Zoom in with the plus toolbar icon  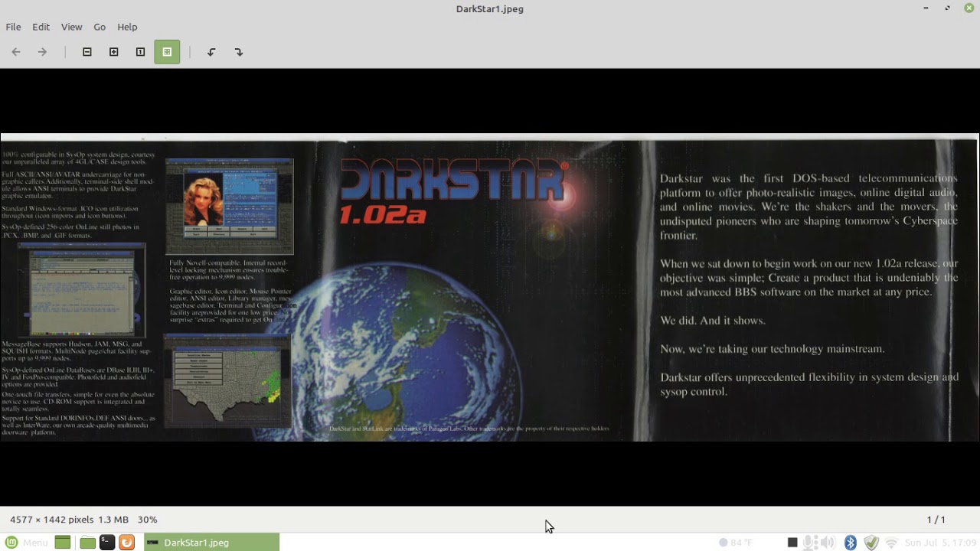(x=114, y=52)
